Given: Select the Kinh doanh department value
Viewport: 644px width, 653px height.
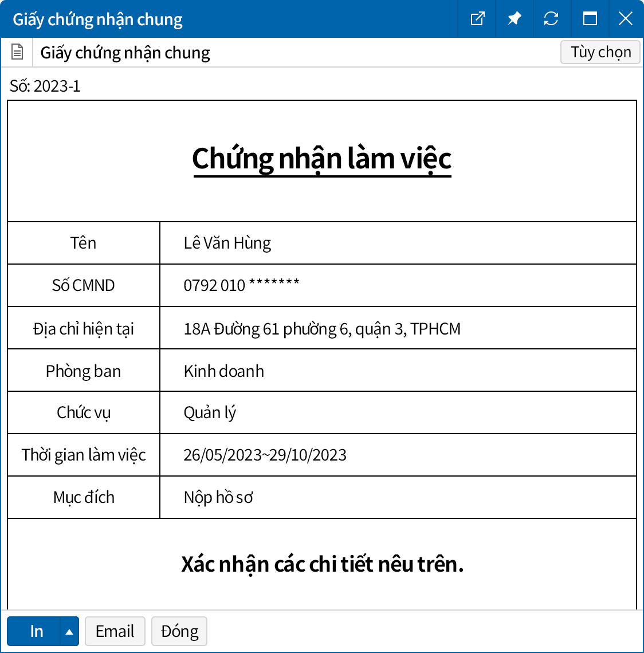Looking at the screenshot, I should point(224,371).
